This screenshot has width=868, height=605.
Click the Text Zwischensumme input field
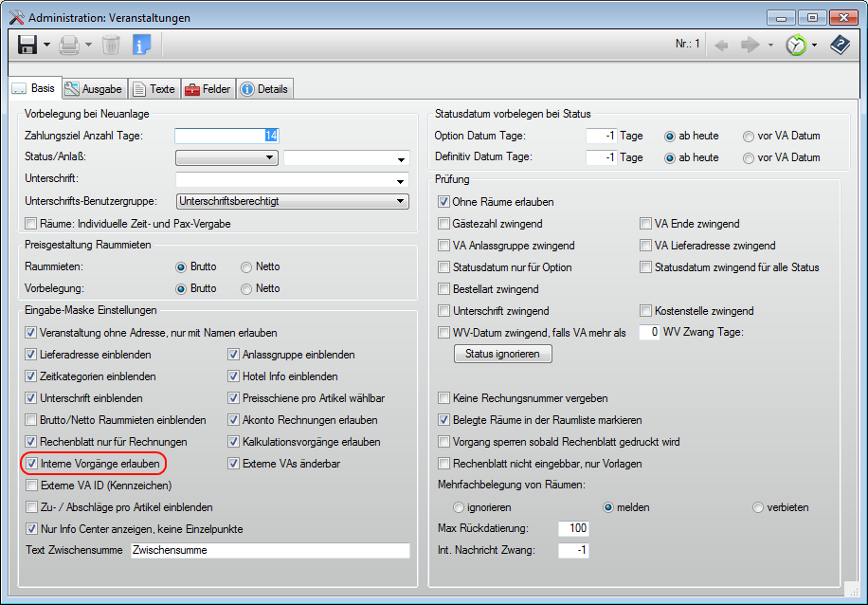coord(269,550)
